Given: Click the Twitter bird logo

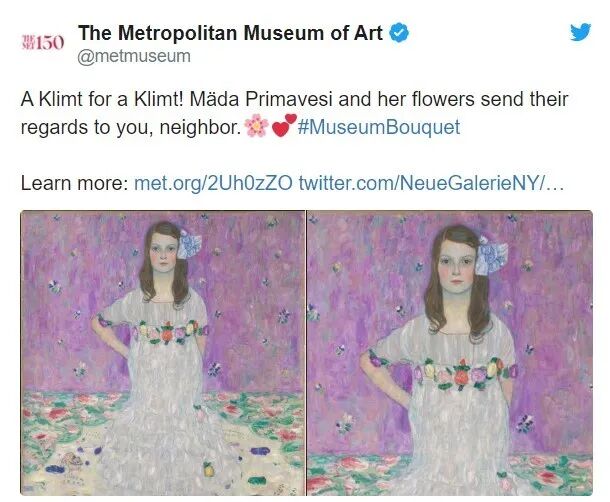Looking at the screenshot, I should (580, 32).
